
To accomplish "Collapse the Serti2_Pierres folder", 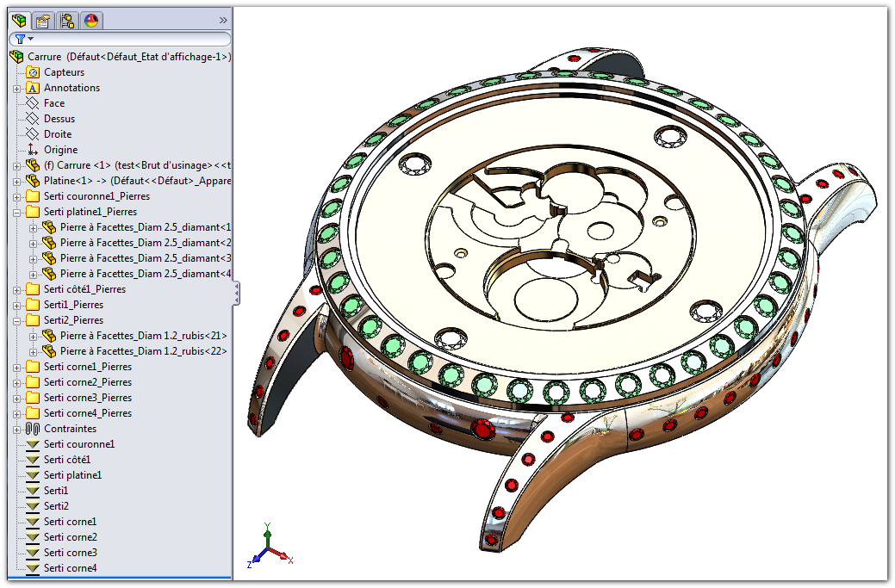I will (x=16, y=320).
